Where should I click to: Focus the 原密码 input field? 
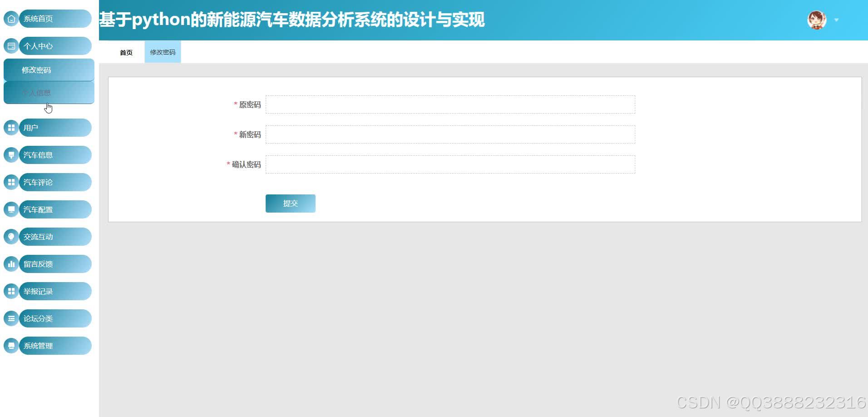(450, 104)
